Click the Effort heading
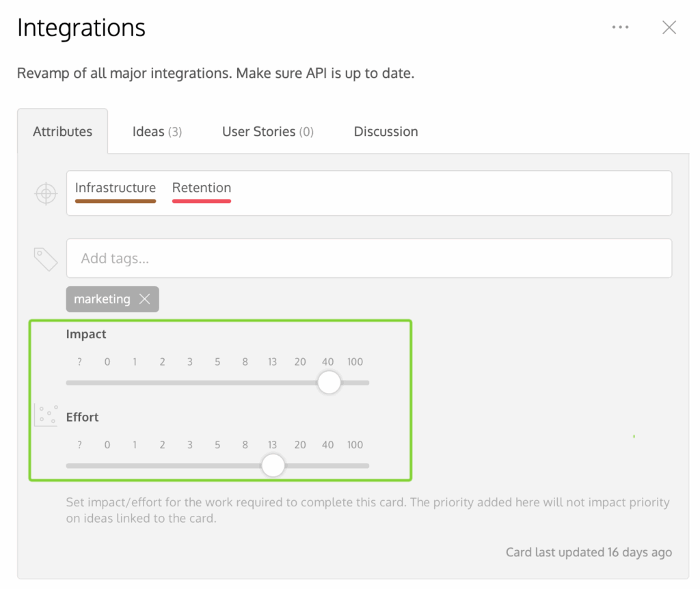 click(82, 417)
